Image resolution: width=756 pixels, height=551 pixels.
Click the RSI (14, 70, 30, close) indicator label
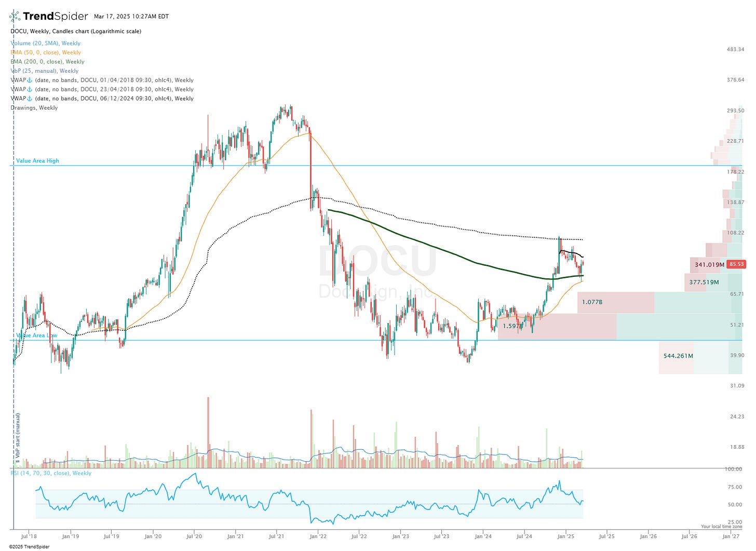[x=51, y=473]
